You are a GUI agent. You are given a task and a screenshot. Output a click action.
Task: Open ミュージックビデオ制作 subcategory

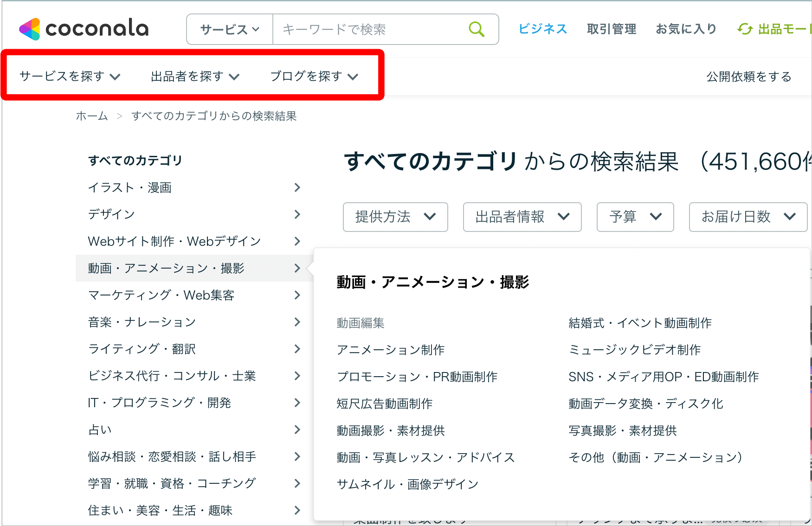tap(635, 350)
